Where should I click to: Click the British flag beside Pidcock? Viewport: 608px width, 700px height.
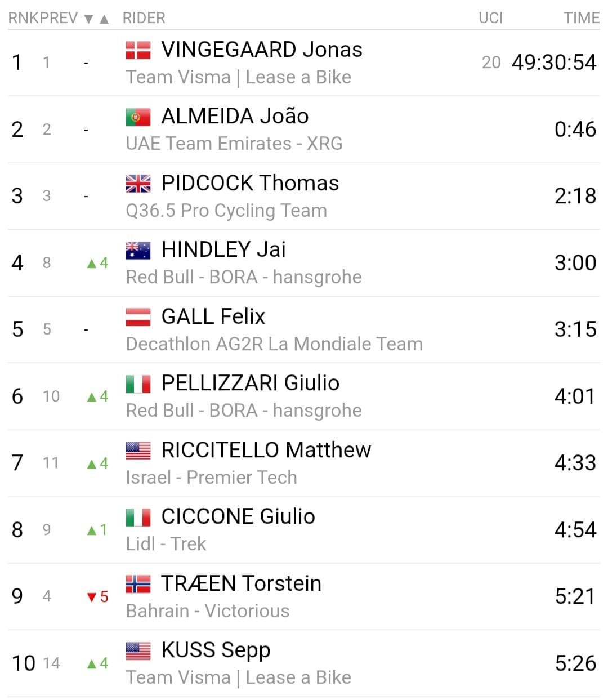(138, 184)
